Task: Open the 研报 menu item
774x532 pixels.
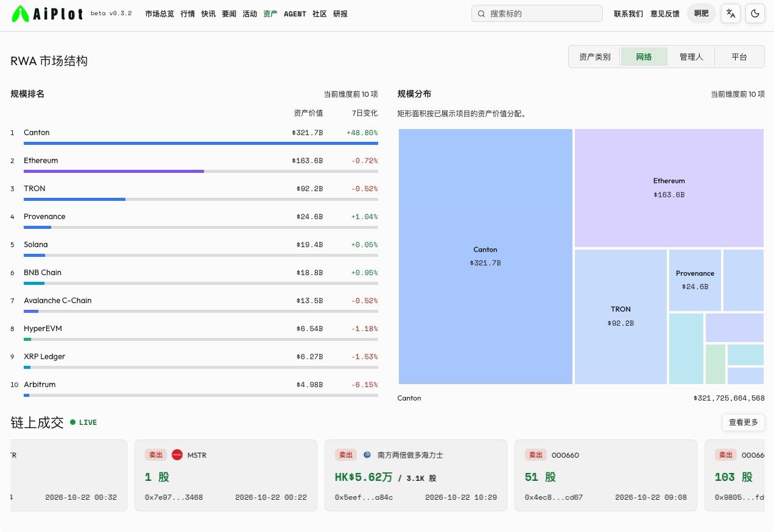Action: tap(340, 13)
